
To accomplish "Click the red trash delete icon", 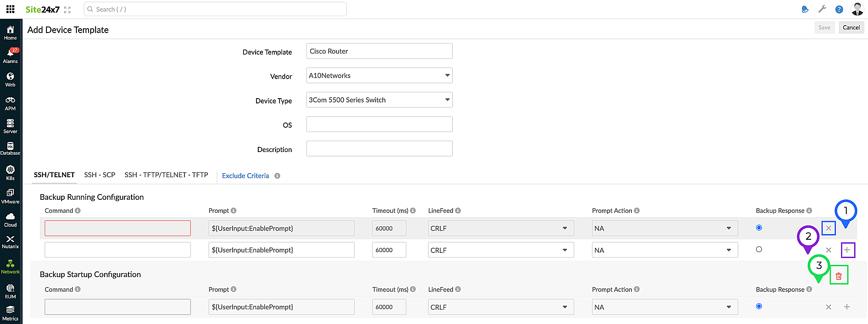I will pyautogui.click(x=838, y=276).
